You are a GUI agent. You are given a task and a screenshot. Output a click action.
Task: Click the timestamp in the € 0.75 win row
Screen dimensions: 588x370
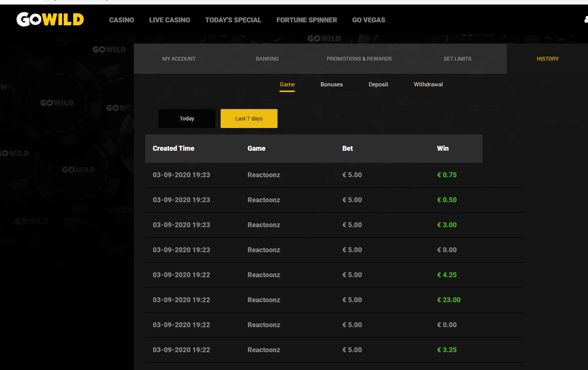[181, 175]
